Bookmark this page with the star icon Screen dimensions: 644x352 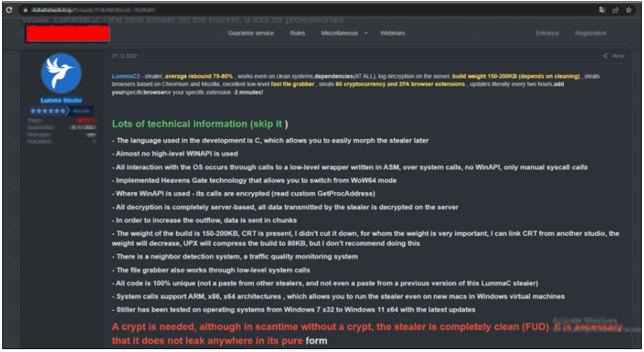(629, 10)
